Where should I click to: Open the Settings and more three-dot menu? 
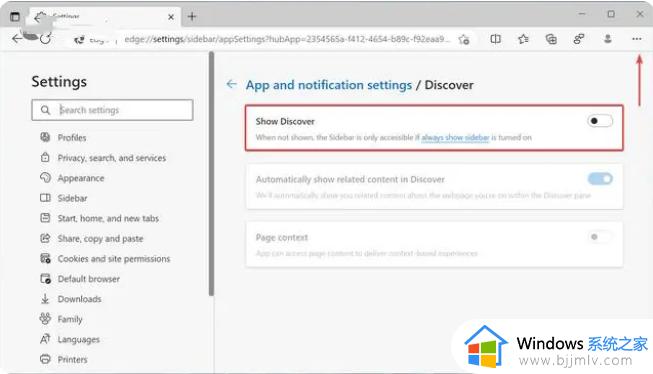[636, 39]
